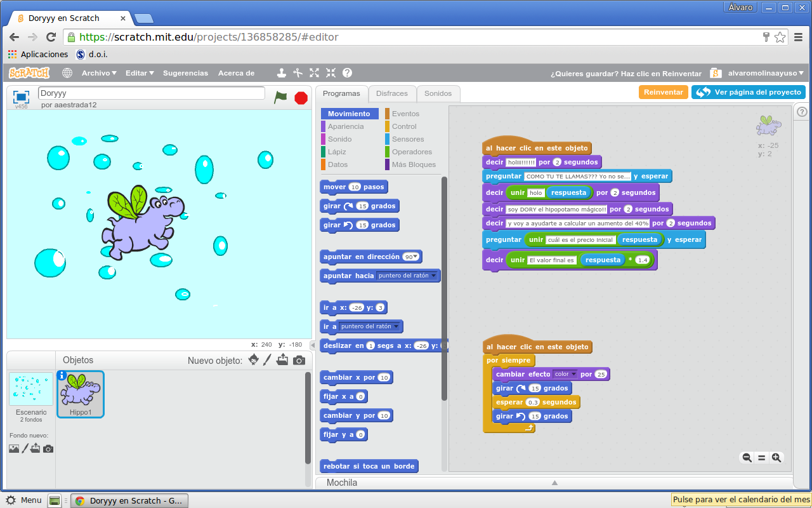Select the duplicate stamp tool

(x=282, y=73)
